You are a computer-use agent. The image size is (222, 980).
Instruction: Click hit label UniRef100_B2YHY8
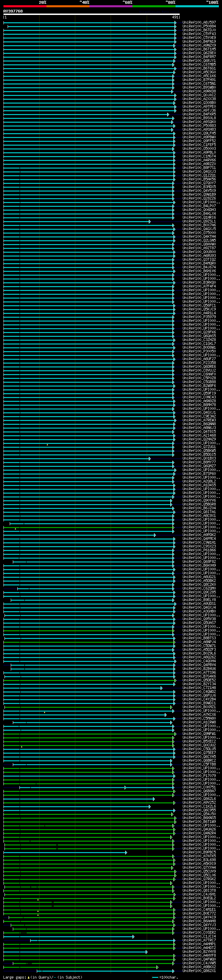(x=199, y=951)
